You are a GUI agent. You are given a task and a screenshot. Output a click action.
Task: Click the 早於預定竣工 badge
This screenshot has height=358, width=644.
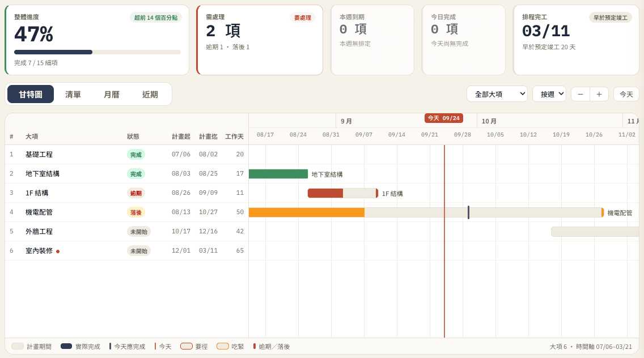coord(611,18)
